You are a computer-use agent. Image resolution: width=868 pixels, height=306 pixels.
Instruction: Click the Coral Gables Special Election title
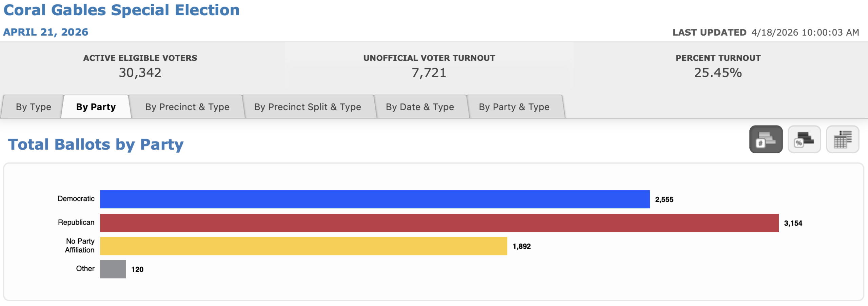121,10
